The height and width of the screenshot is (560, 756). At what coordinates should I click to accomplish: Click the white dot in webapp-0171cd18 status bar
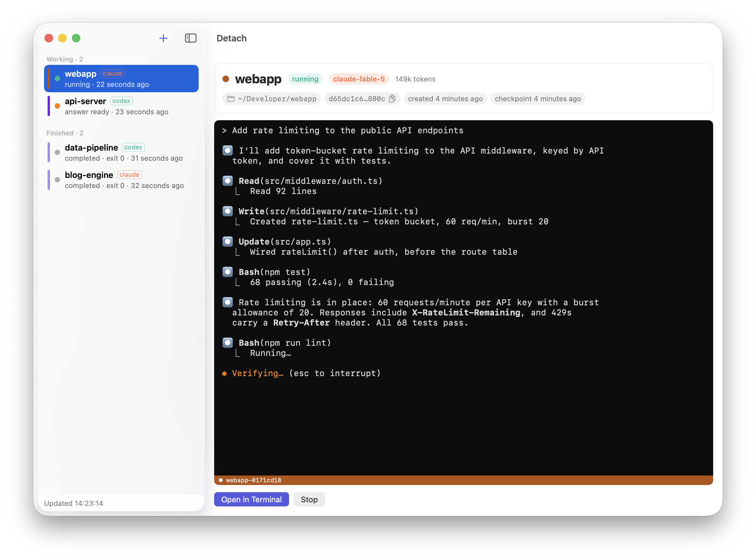221,480
